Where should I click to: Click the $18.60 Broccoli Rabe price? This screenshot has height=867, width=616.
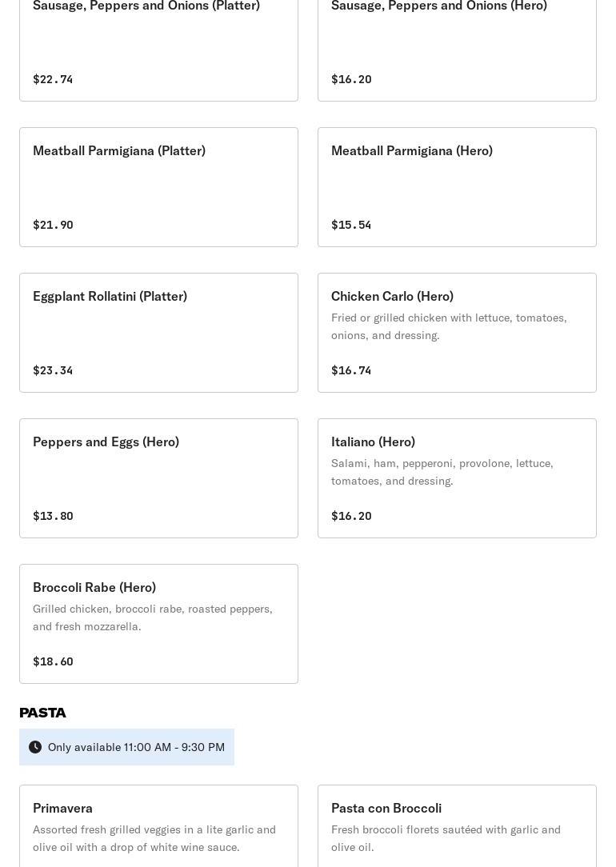pyautogui.click(x=53, y=661)
